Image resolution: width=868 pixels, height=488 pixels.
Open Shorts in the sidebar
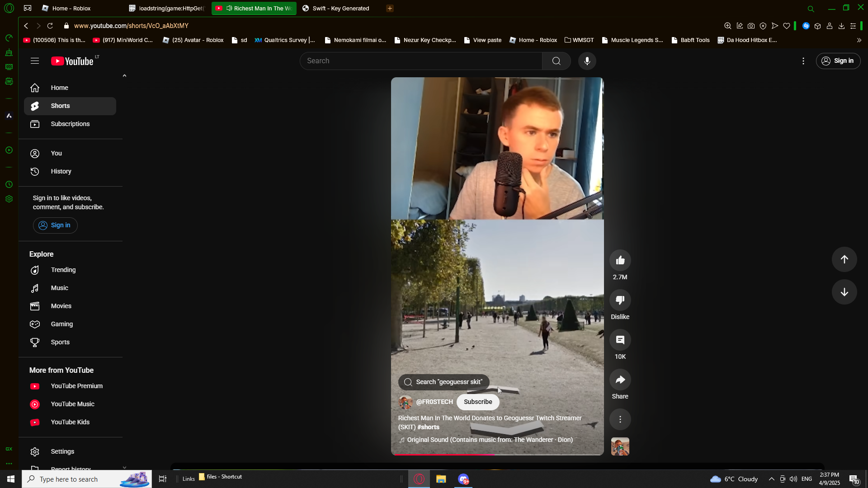(x=70, y=106)
